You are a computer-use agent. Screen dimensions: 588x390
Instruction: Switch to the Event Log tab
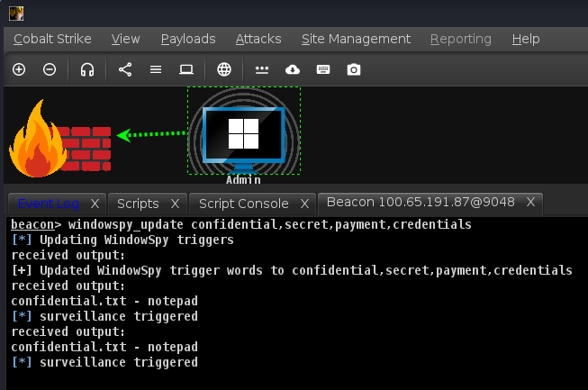pyautogui.click(x=49, y=204)
